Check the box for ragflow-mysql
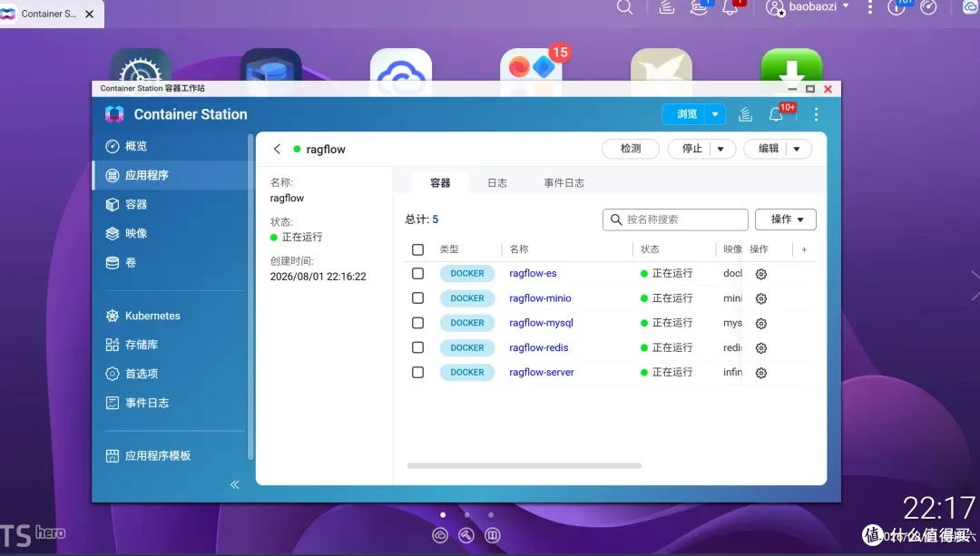 tap(417, 323)
